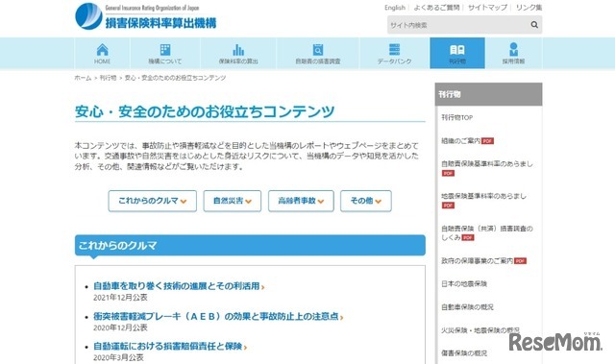This screenshot has height=364, width=615.
Task: Open 火災保険・地震保険の概況 sidebar item
Action: point(480,330)
